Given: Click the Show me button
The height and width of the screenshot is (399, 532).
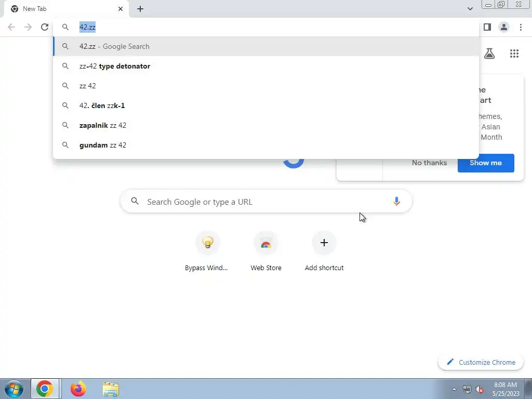Looking at the screenshot, I should point(486,163).
